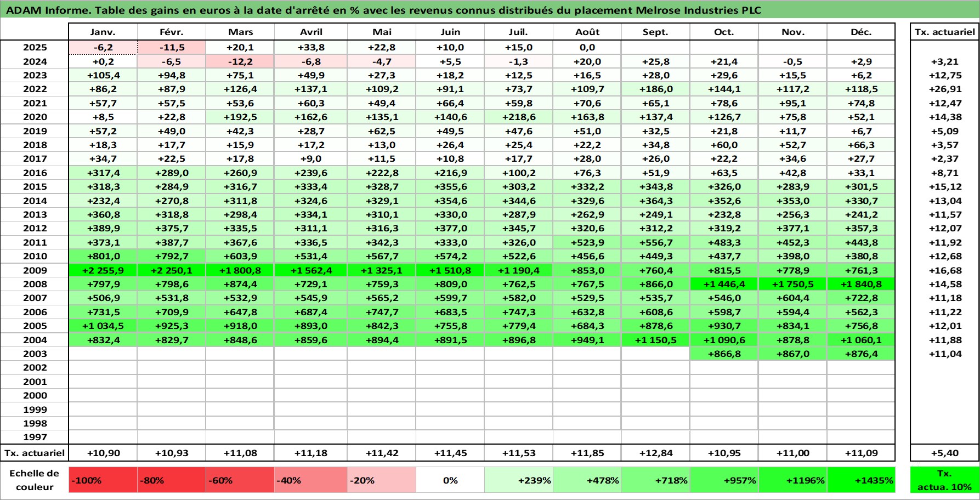The image size is (980, 500).
Task: Click the +16,68 actuarial rate for 2009
Action: pos(945,270)
